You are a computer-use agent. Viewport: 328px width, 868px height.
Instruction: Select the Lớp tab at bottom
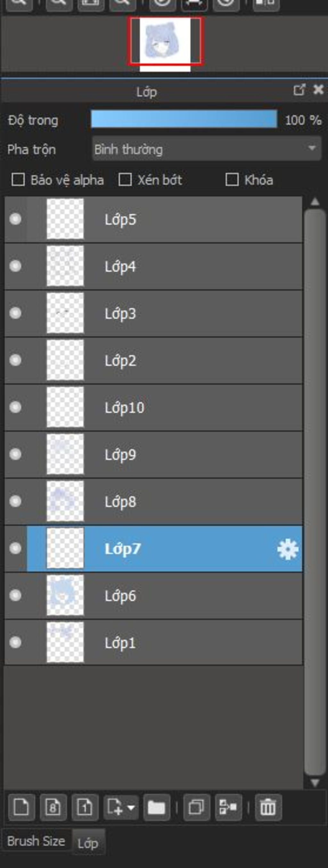point(88,843)
